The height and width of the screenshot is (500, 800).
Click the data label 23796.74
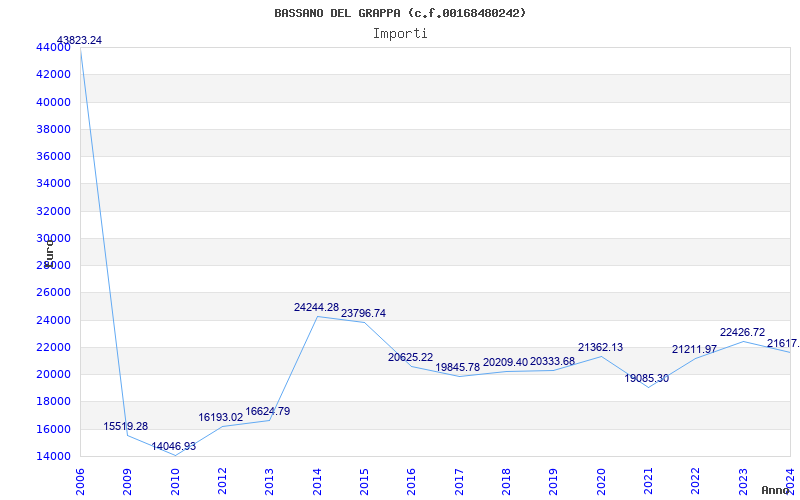click(363, 314)
